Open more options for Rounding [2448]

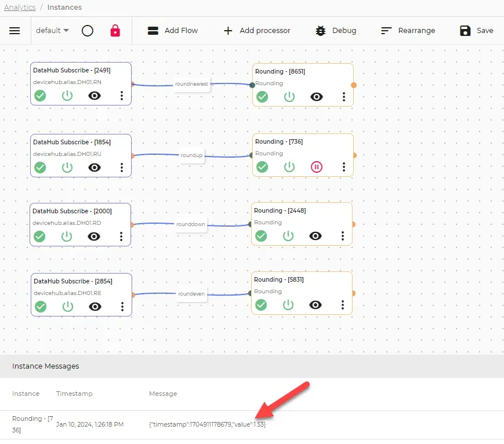pyautogui.click(x=343, y=236)
